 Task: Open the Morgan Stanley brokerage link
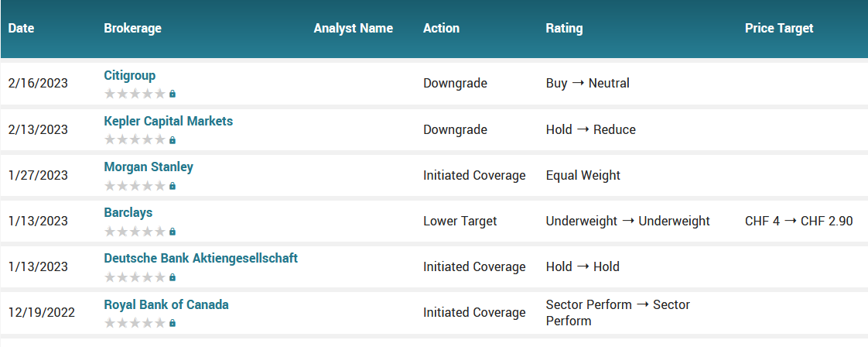(149, 167)
